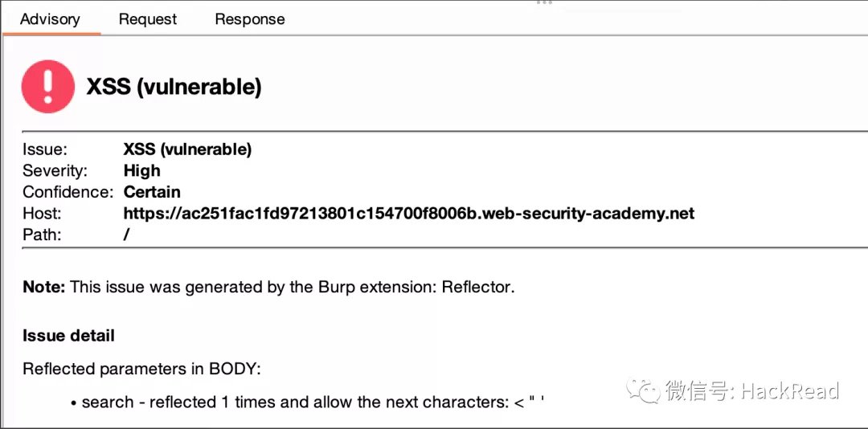Click the Reflected parameters in BODY line
Viewport: 868px width, 429px height.
point(142,370)
